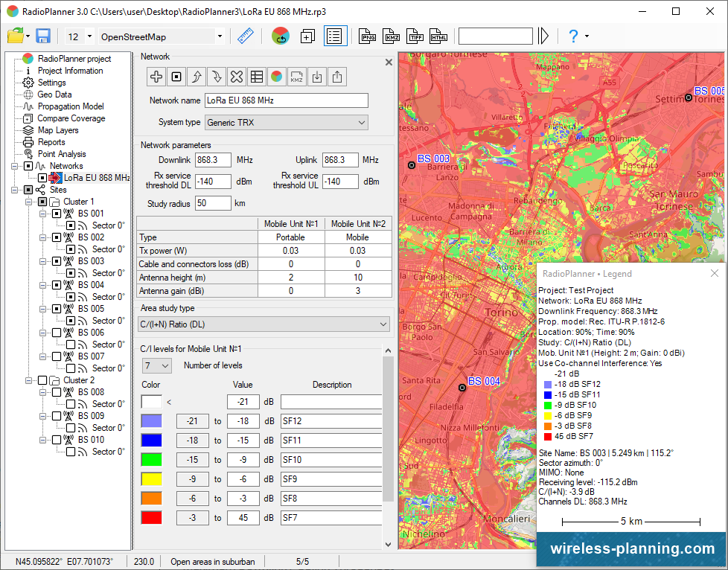Click the search box in the main toolbar

click(x=496, y=36)
